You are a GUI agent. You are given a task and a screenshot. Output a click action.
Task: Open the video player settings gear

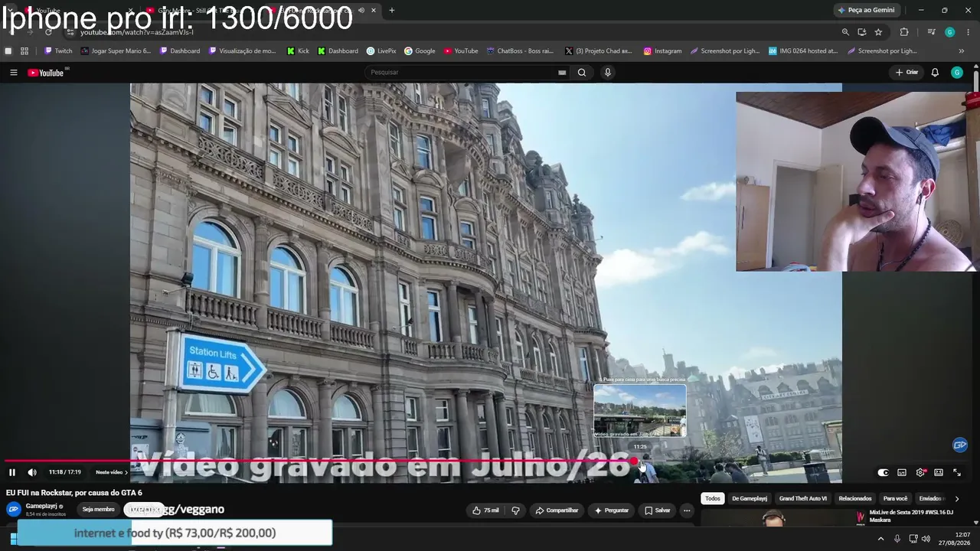pyautogui.click(x=920, y=473)
